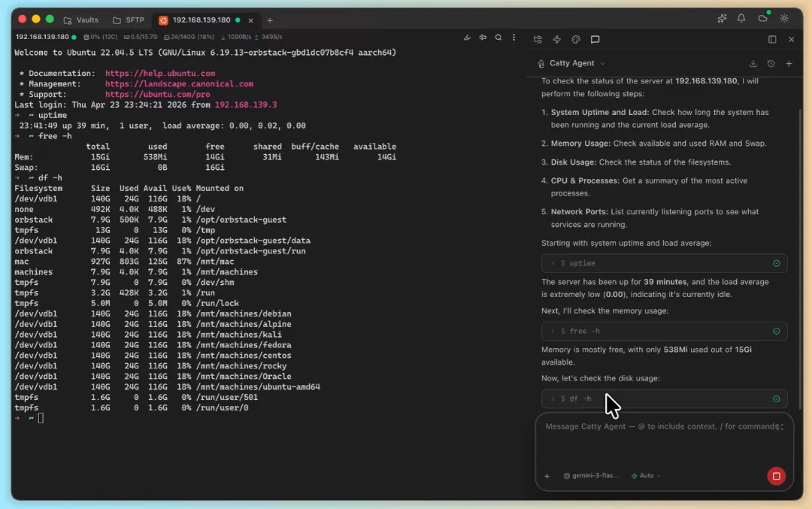Click the terminal highlighter brush icon
Screen dimensions: 812x509
click(x=467, y=38)
